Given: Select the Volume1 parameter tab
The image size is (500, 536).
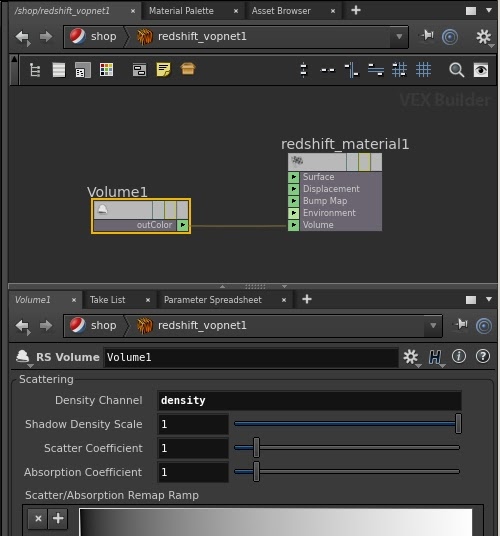Looking at the screenshot, I should click(x=32, y=300).
